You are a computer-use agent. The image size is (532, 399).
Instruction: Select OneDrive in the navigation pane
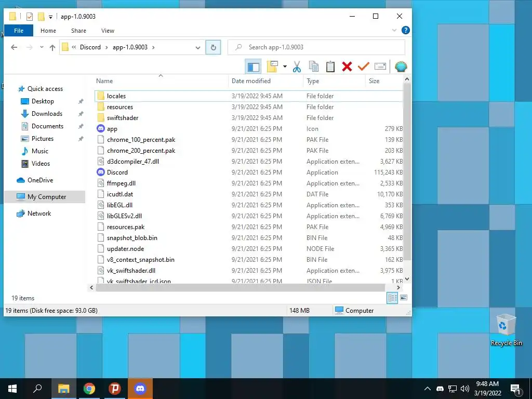[x=40, y=180]
